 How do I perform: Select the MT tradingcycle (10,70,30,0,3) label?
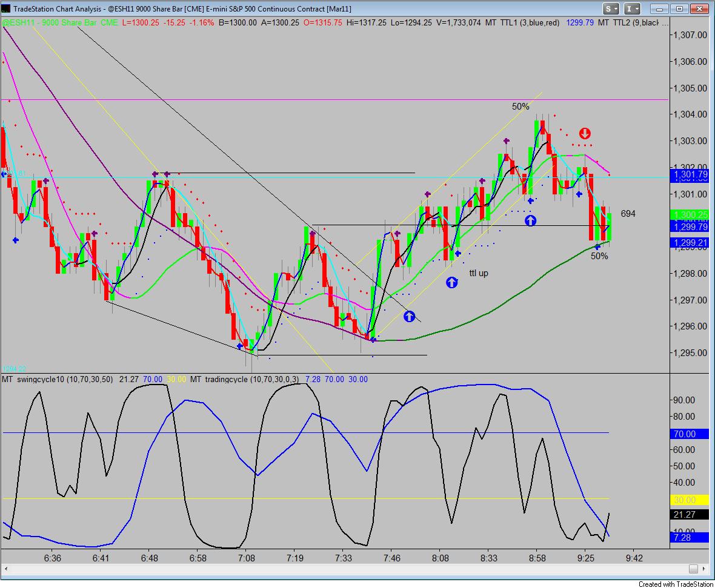(244, 379)
